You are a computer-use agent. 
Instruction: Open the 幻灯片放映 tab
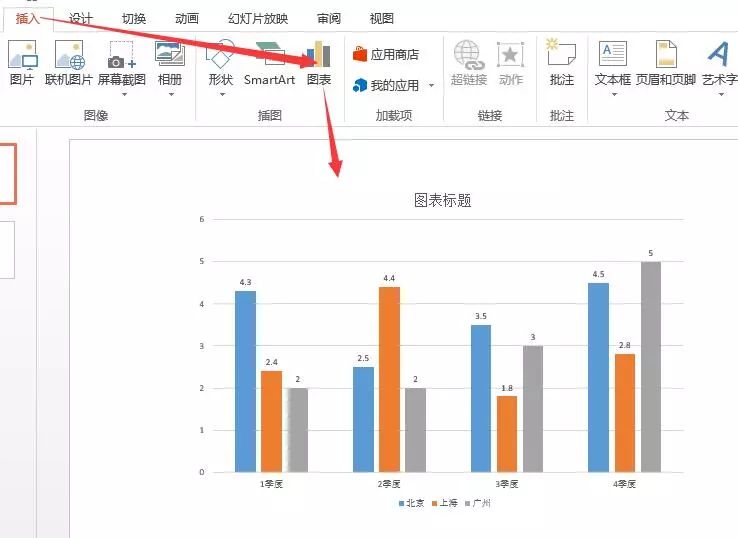tap(258, 19)
